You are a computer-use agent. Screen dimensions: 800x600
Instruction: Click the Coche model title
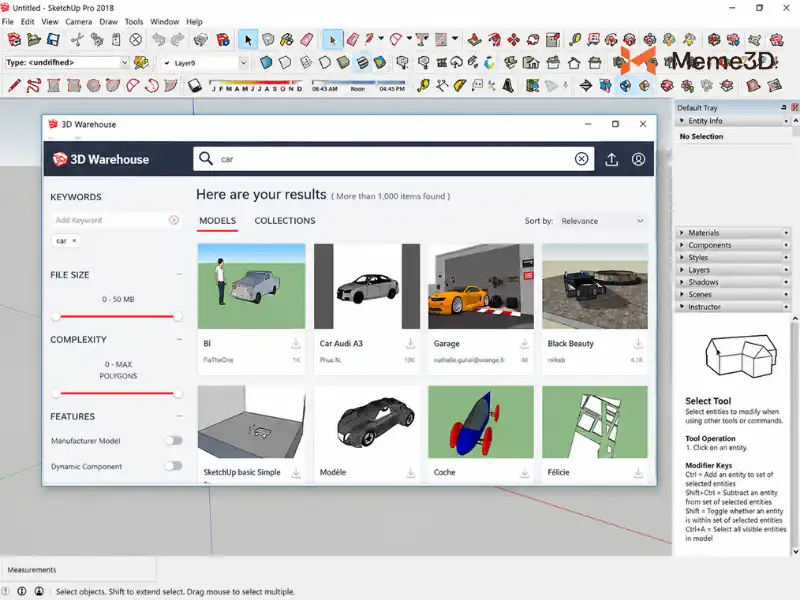point(444,472)
